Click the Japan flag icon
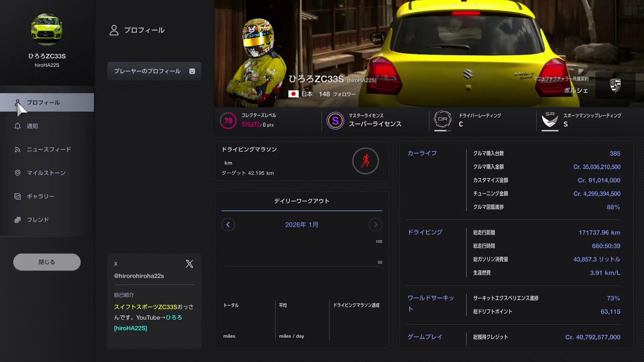This screenshot has width=644, height=362. [x=293, y=94]
